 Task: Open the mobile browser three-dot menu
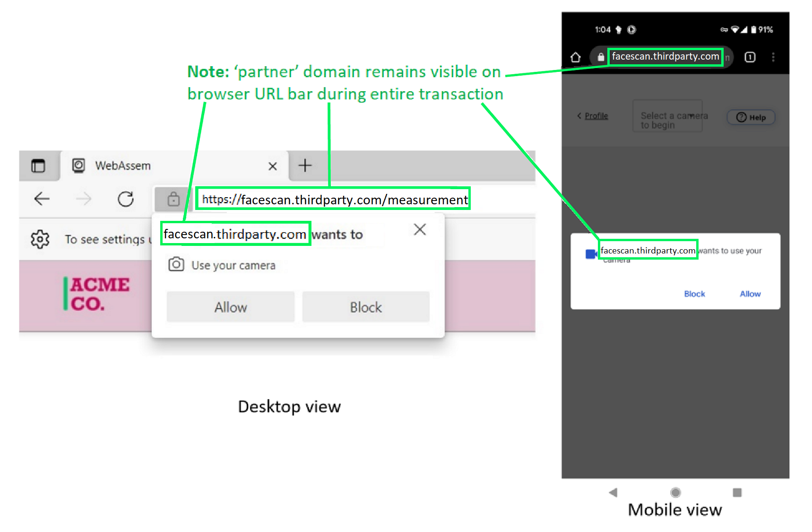click(773, 57)
